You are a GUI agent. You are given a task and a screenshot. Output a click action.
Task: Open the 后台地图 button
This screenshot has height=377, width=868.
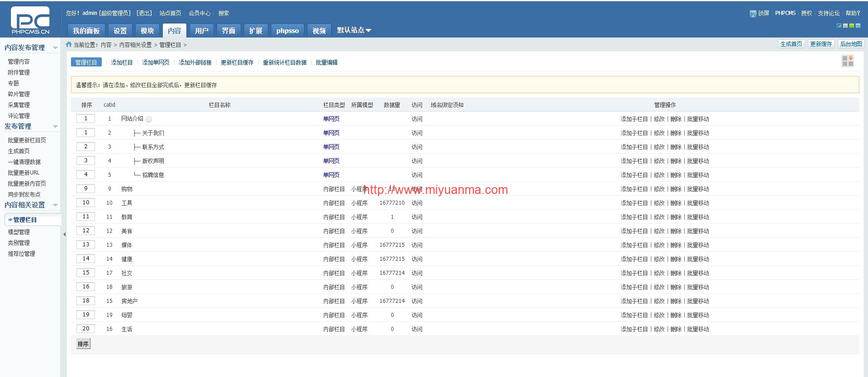[x=851, y=44]
